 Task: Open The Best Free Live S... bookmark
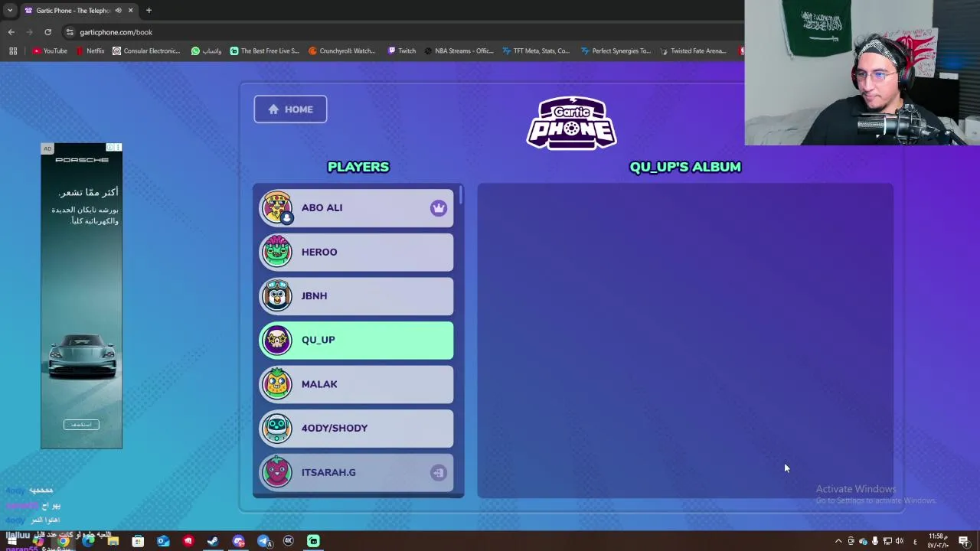[x=265, y=51]
